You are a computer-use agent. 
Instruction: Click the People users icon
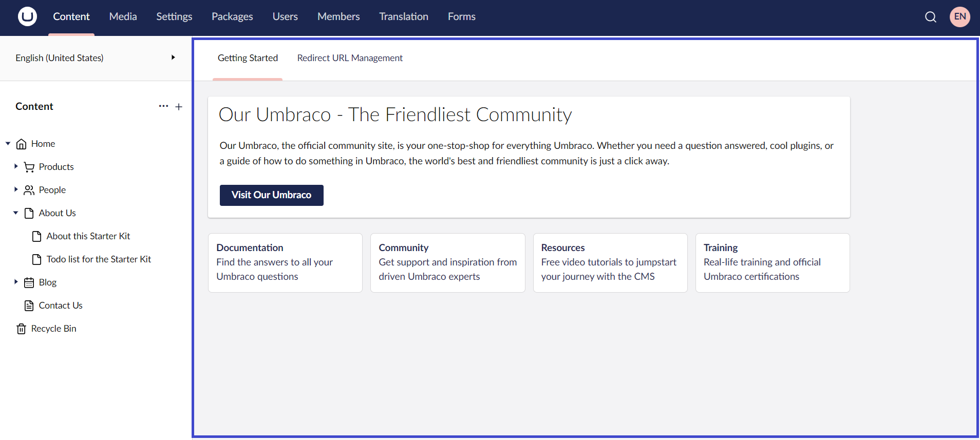click(29, 190)
